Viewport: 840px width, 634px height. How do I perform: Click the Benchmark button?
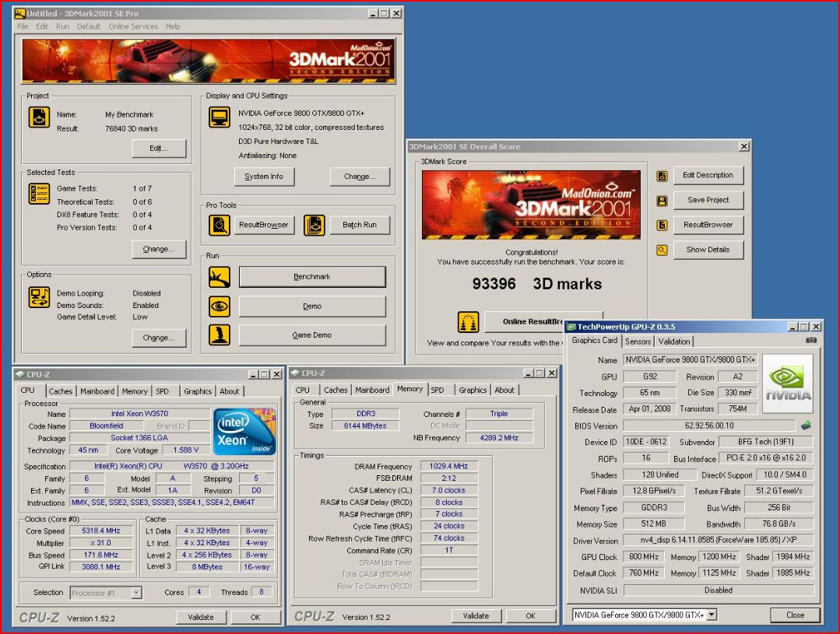(312, 277)
